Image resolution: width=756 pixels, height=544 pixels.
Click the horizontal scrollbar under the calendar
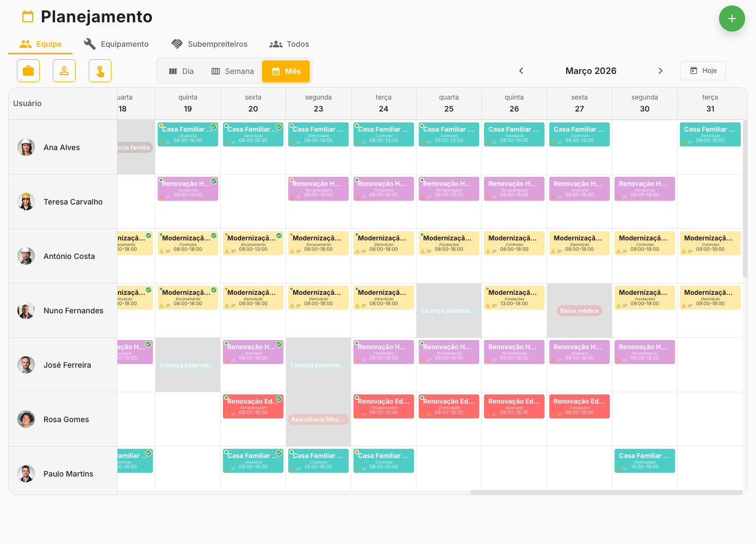606,492
